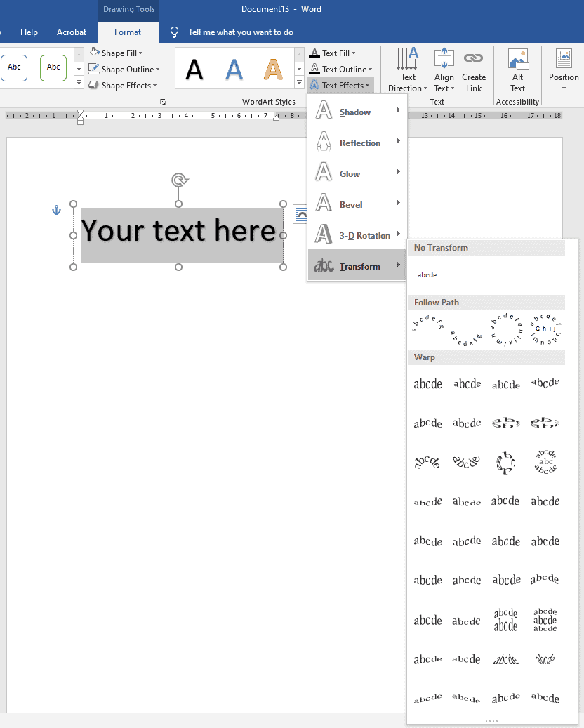Screen dimensions: 584x728
Task: Open the Text Effects dropdown
Action: (x=340, y=85)
